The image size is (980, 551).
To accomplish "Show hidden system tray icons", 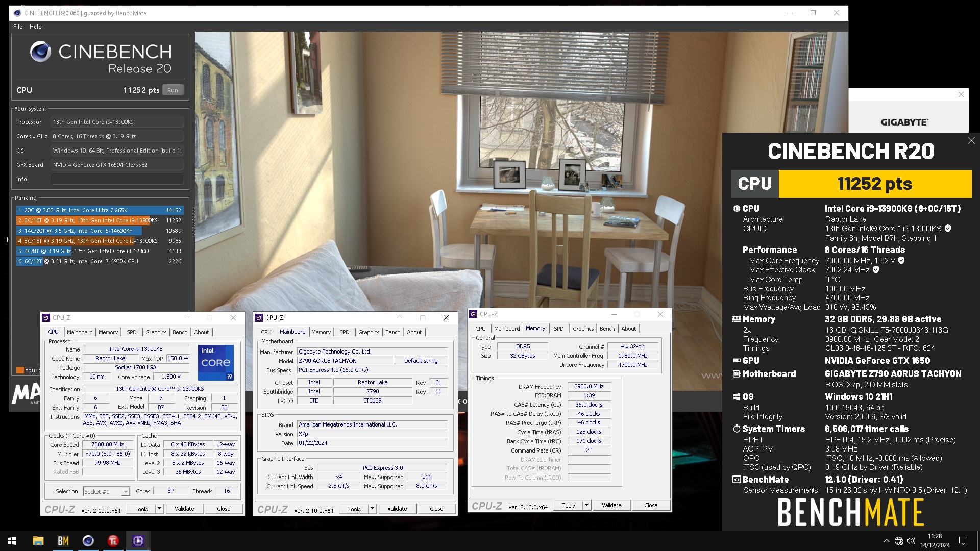I will [887, 541].
